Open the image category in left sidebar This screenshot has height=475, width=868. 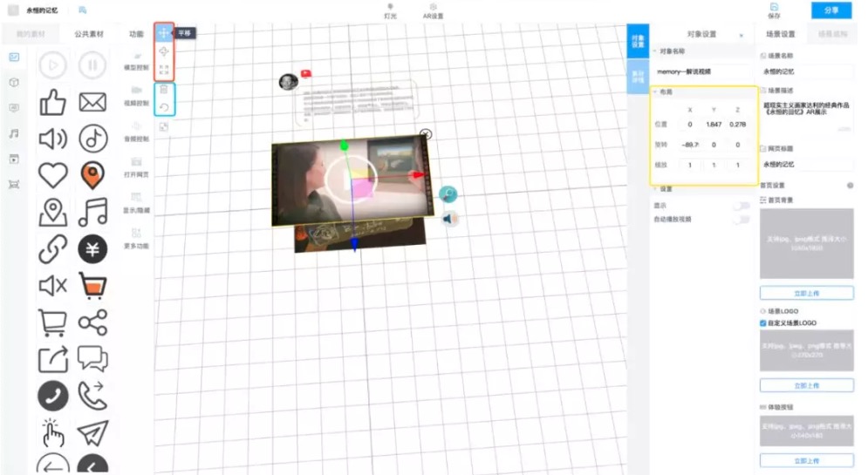(14, 57)
